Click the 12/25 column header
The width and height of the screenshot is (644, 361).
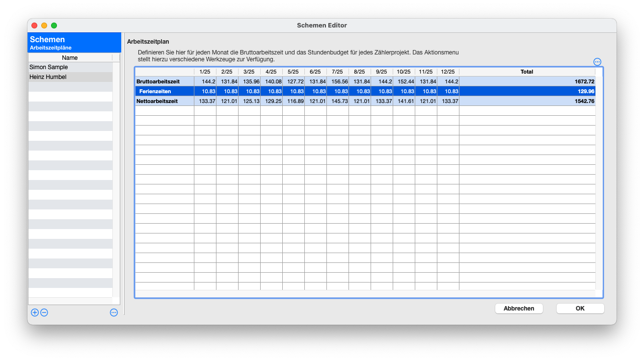point(448,72)
